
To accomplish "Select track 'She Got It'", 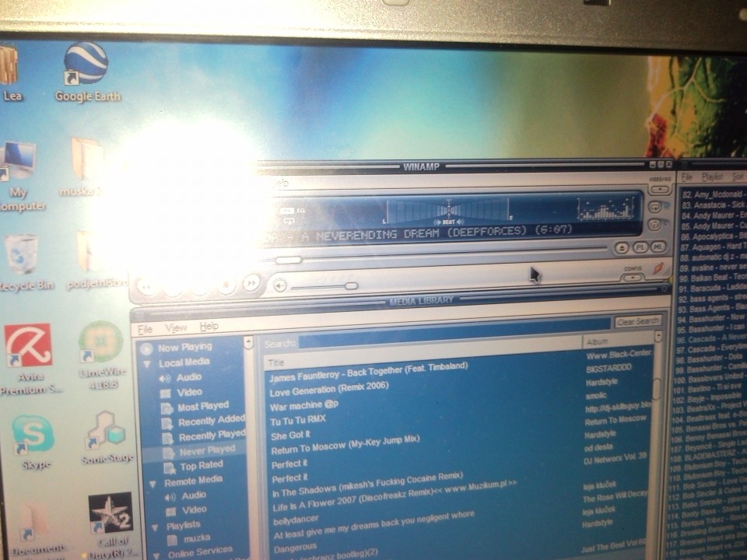I will 290,436.
